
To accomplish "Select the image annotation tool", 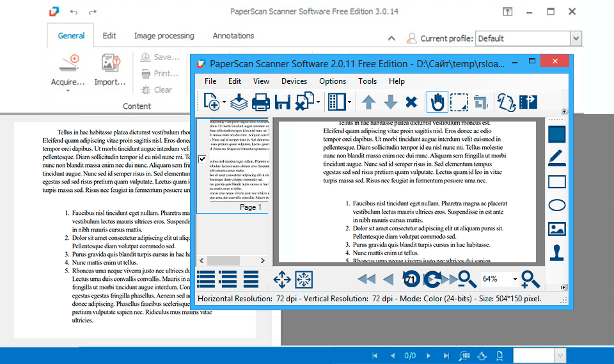I will (x=557, y=229).
